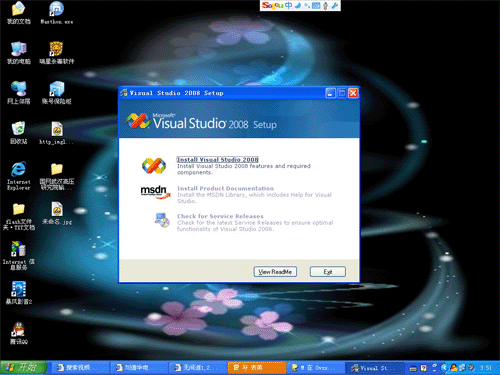Click the Check for Service Releases icon
The width and height of the screenshot is (500, 375).
click(x=162, y=220)
